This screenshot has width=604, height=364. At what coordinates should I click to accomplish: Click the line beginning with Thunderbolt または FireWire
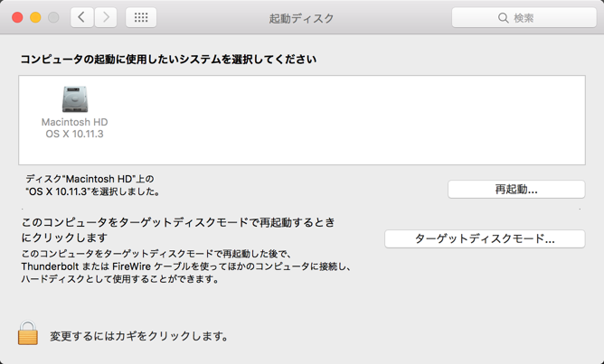pyautogui.click(x=185, y=266)
